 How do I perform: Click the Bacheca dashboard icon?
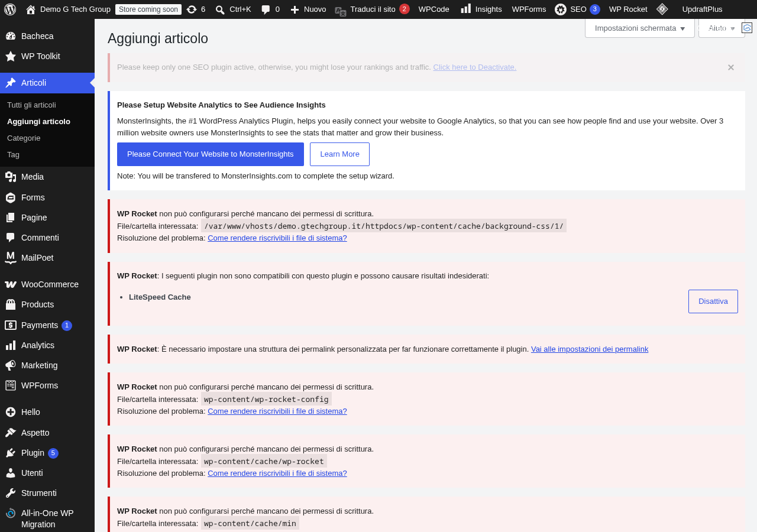[11, 36]
